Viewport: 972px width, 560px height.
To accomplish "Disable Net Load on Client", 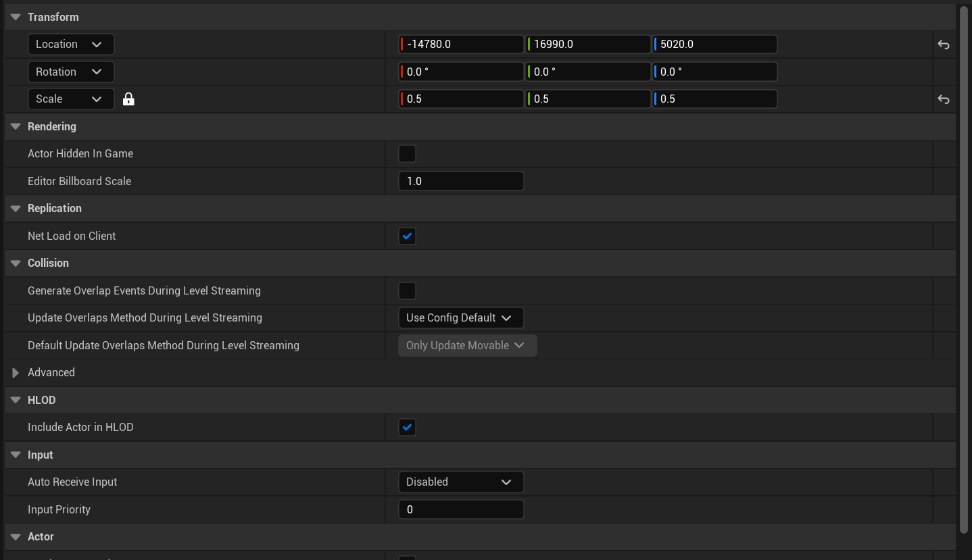I will [407, 236].
